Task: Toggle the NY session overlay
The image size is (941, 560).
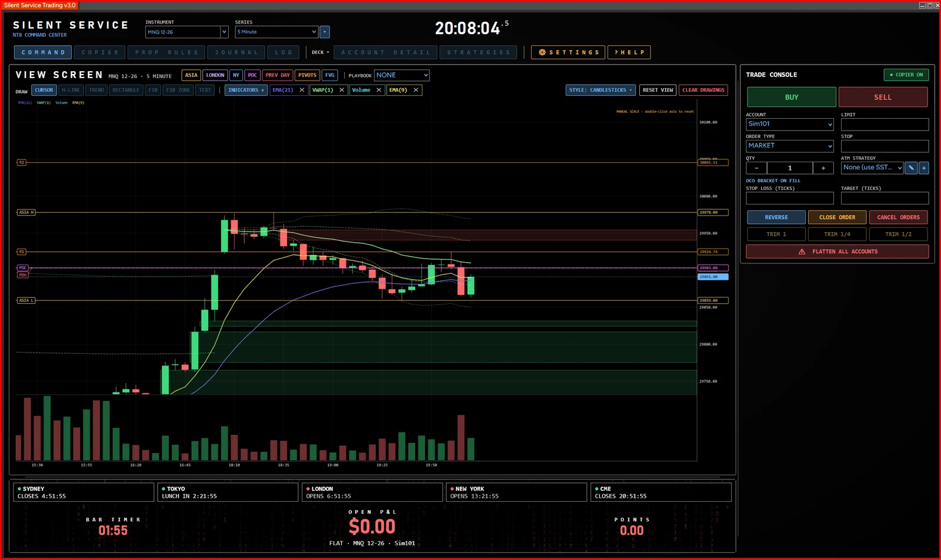Action: [x=236, y=75]
